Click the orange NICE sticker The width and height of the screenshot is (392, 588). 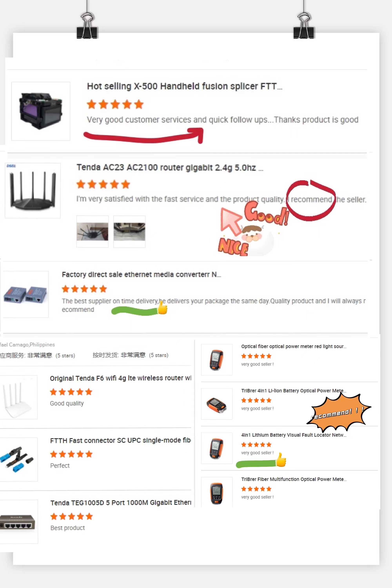tap(233, 247)
